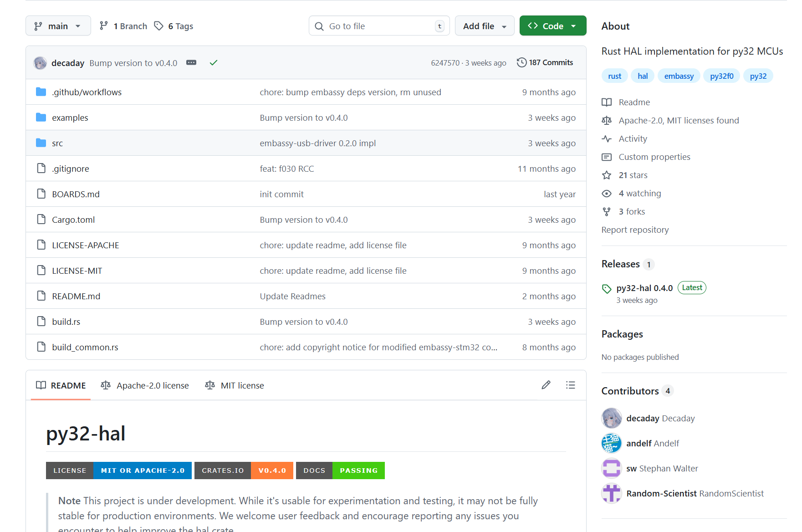Click the Go to file search field
This screenshot has height=532, width=802.
(379, 26)
